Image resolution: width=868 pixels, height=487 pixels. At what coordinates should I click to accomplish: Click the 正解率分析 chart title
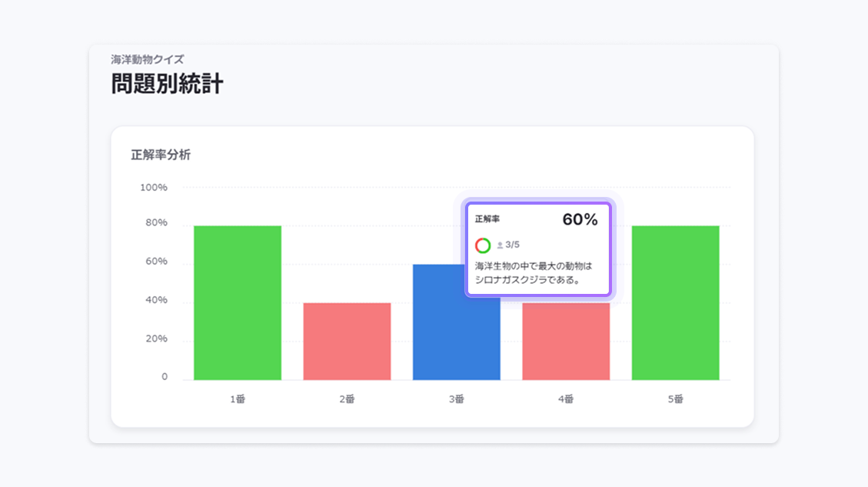coord(161,155)
